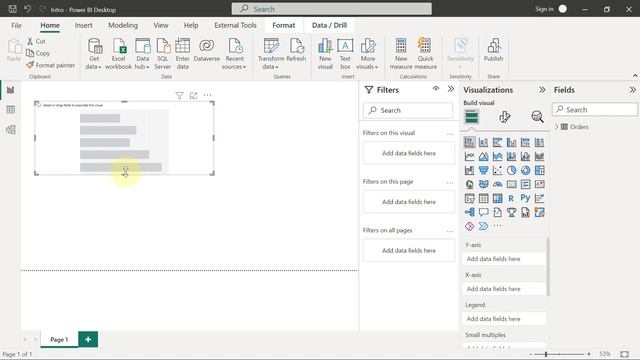Insert a Text box
The width and height of the screenshot is (640, 360).
coord(345,53)
